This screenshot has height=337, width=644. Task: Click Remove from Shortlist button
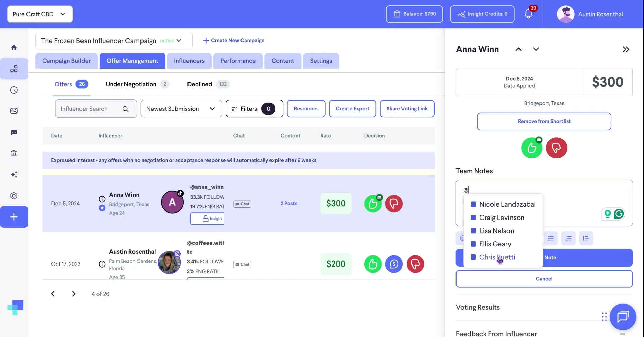[544, 121]
